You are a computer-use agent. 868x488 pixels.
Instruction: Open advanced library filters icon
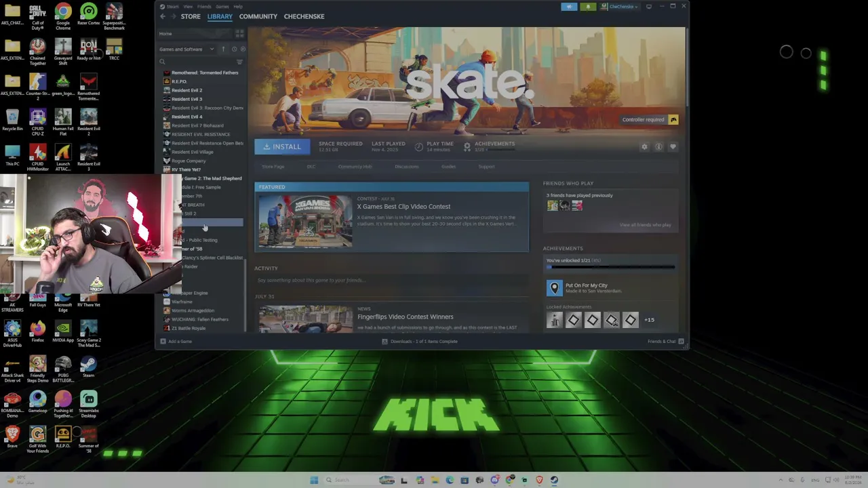(x=239, y=62)
